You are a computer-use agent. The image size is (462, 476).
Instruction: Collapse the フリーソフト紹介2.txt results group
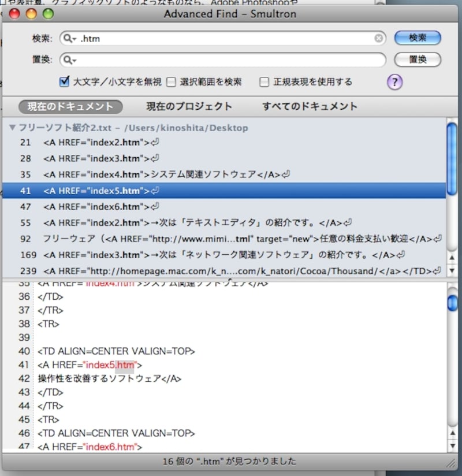(13, 127)
